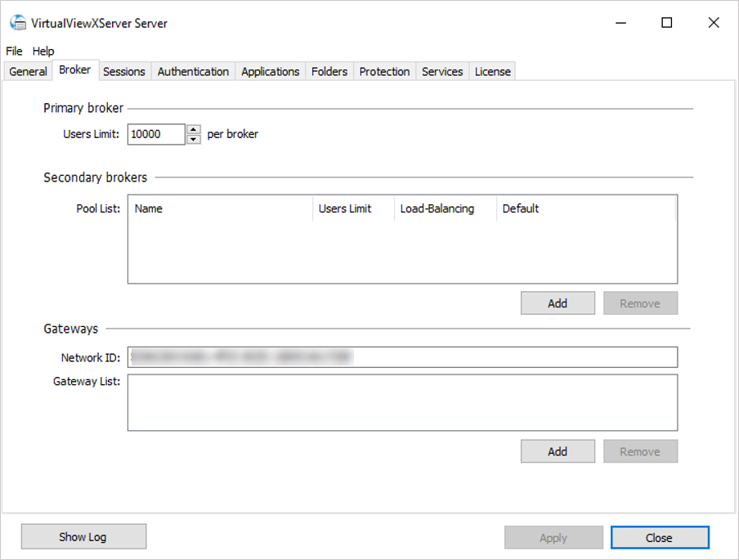The width and height of the screenshot is (739, 560).
Task: Increment Users Limit with the up arrow
Action: (x=193, y=129)
